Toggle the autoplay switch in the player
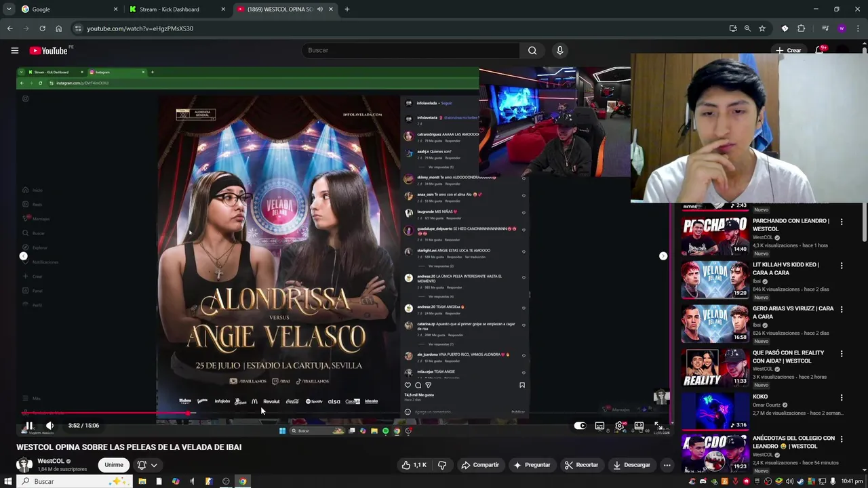 point(580,426)
